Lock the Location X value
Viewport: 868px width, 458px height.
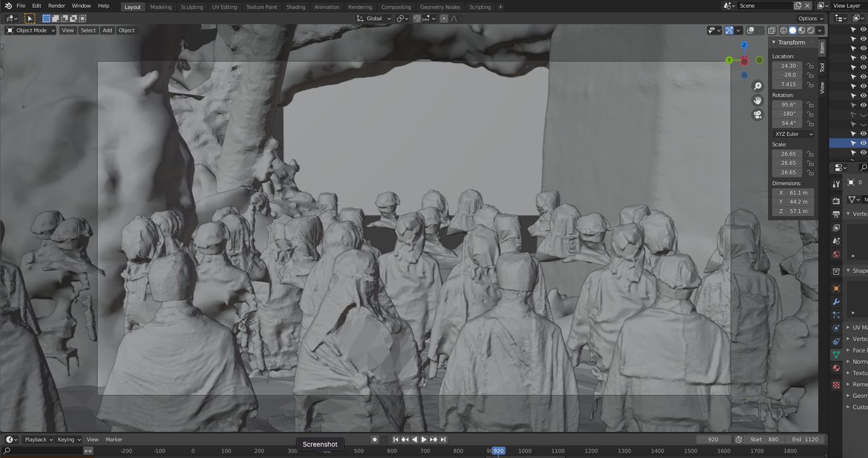[811, 66]
